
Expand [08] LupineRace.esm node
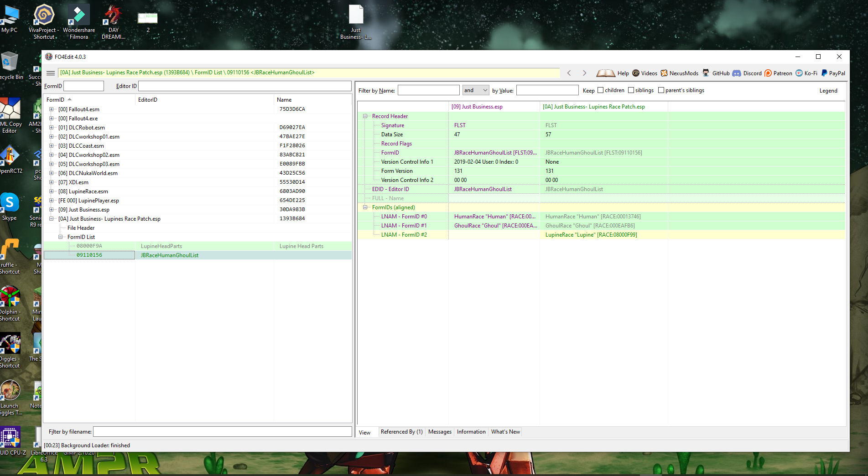(x=52, y=191)
